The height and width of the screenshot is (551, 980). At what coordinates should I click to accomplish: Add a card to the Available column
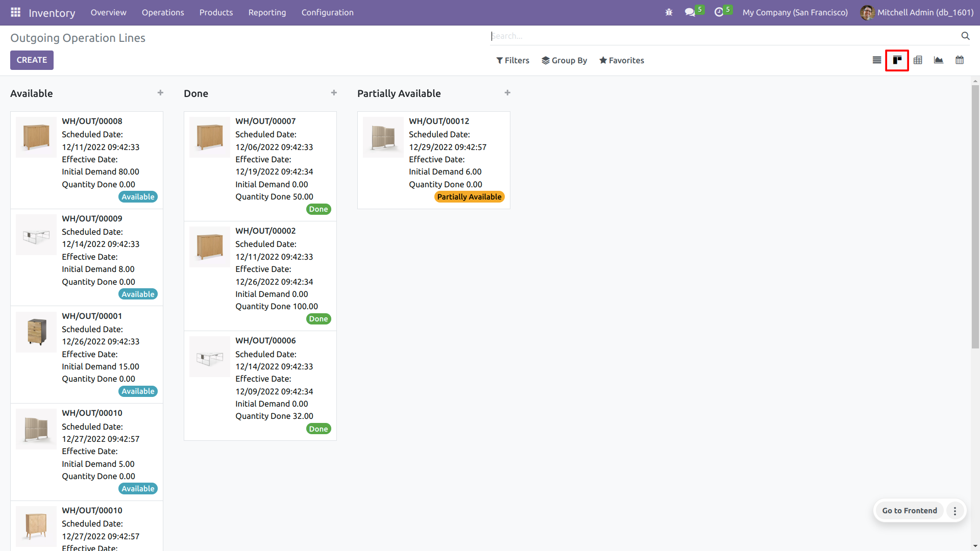160,93
